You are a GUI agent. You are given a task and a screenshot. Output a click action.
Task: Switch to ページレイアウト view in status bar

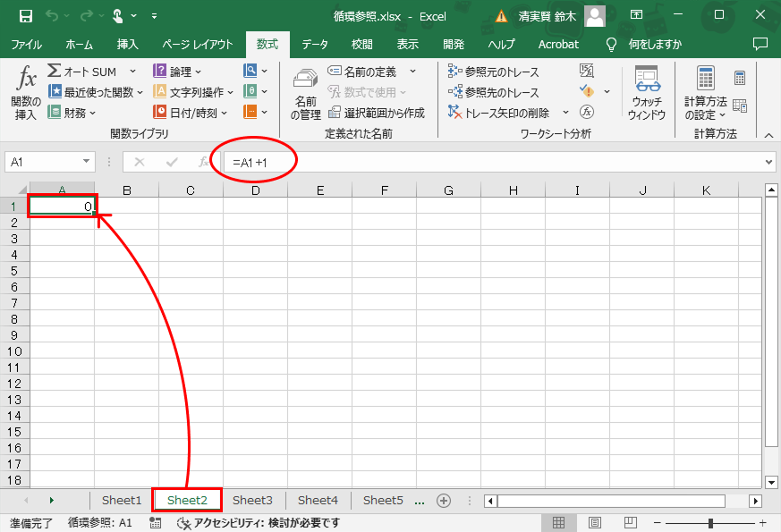coord(594,521)
